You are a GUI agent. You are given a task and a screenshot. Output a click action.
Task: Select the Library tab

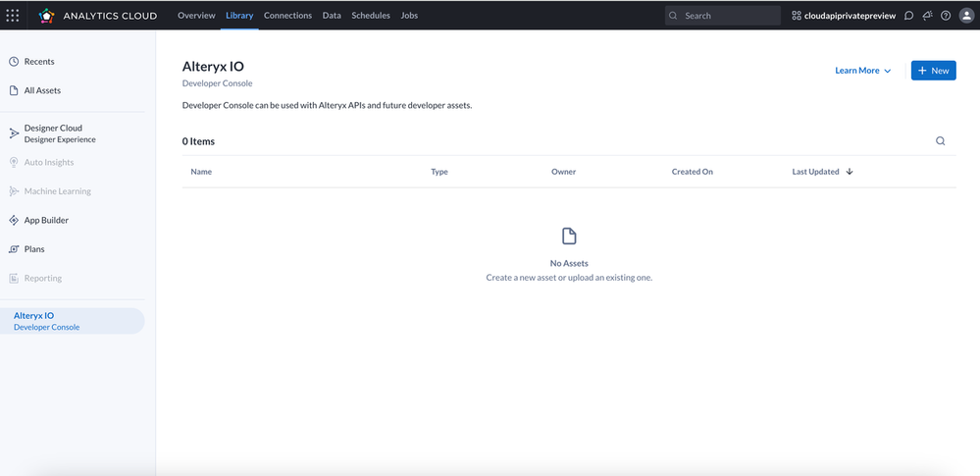(239, 16)
